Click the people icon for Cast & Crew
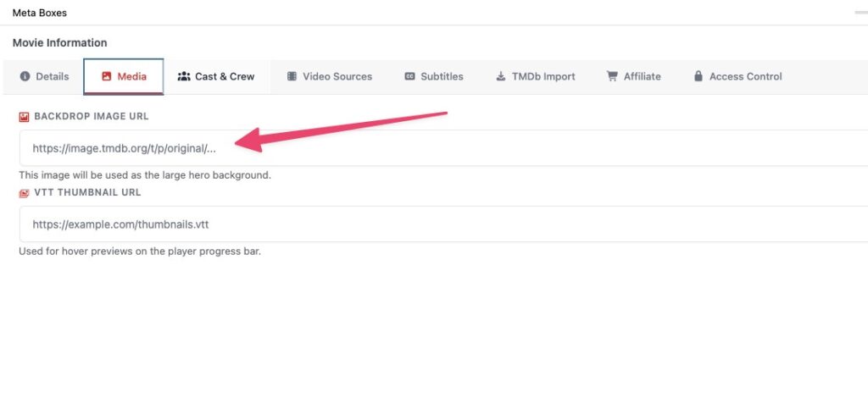This screenshot has height=420, width=868. click(x=184, y=76)
